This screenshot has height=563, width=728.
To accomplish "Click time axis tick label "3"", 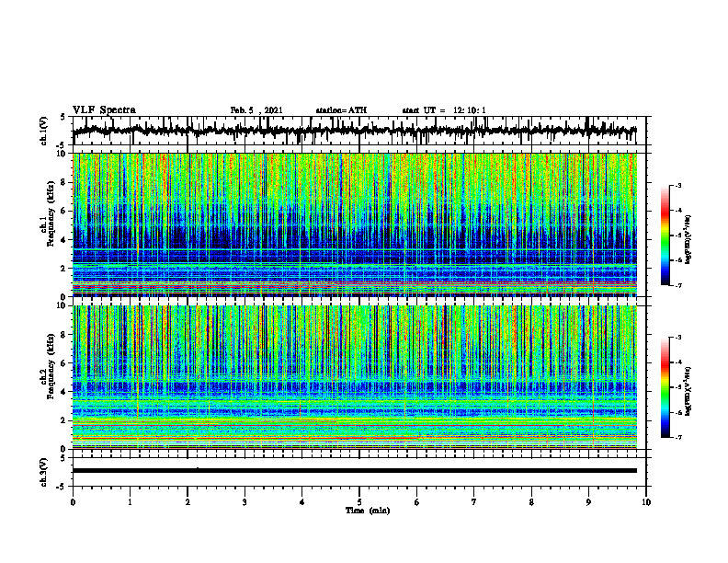I will pyautogui.click(x=245, y=502).
